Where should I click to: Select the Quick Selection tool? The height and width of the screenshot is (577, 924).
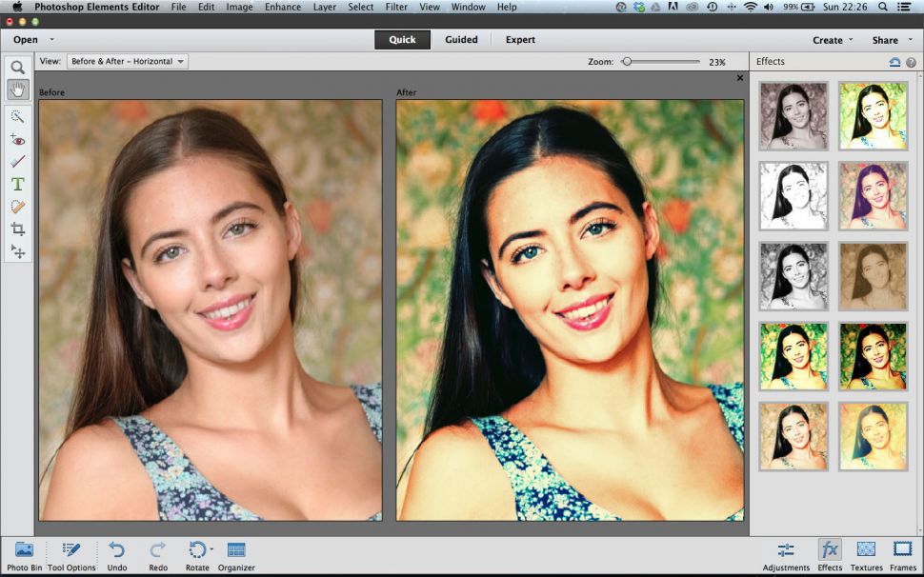pyautogui.click(x=17, y=116)
